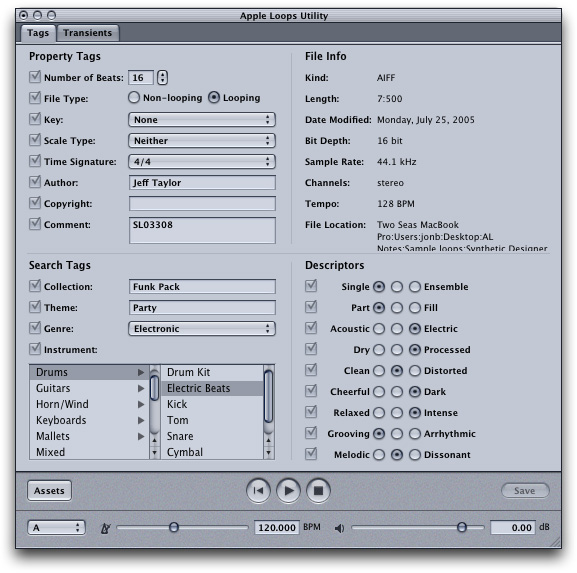Open the Genre dropdown showing Electronic

(202, 329)
